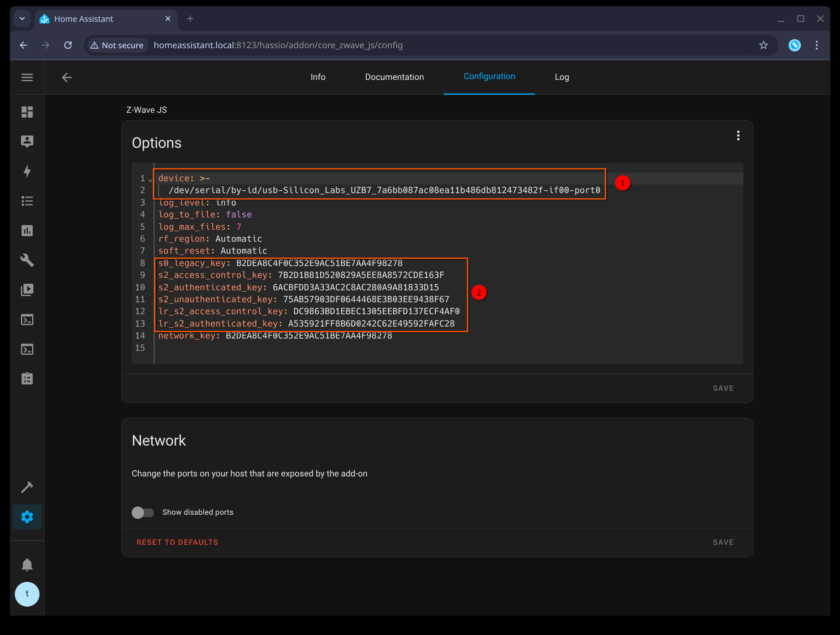The image size is (840, 635).
Task: Collapse the device block fold arrow
Action: pos(150,180)
